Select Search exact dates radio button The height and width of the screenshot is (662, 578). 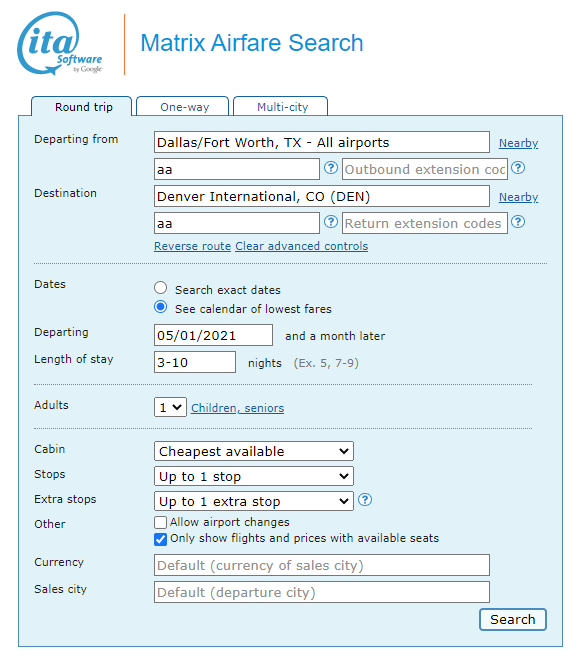click(160, 288)
